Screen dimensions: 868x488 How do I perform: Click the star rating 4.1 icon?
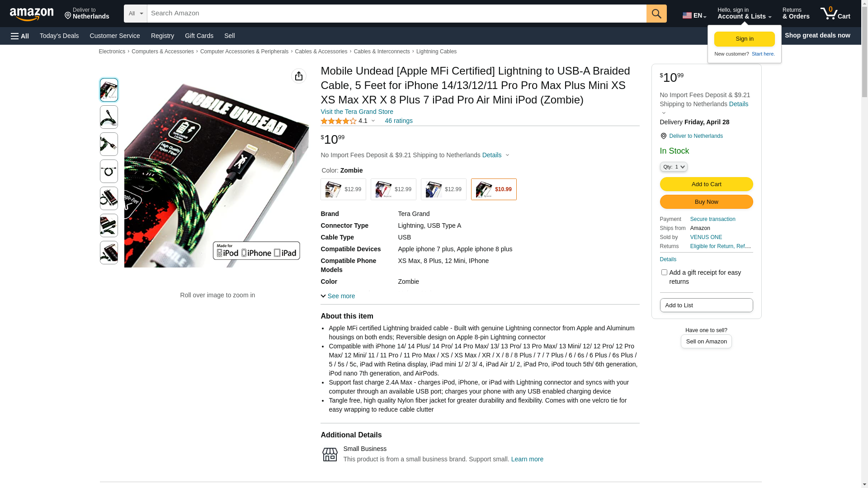pos(339,121)
